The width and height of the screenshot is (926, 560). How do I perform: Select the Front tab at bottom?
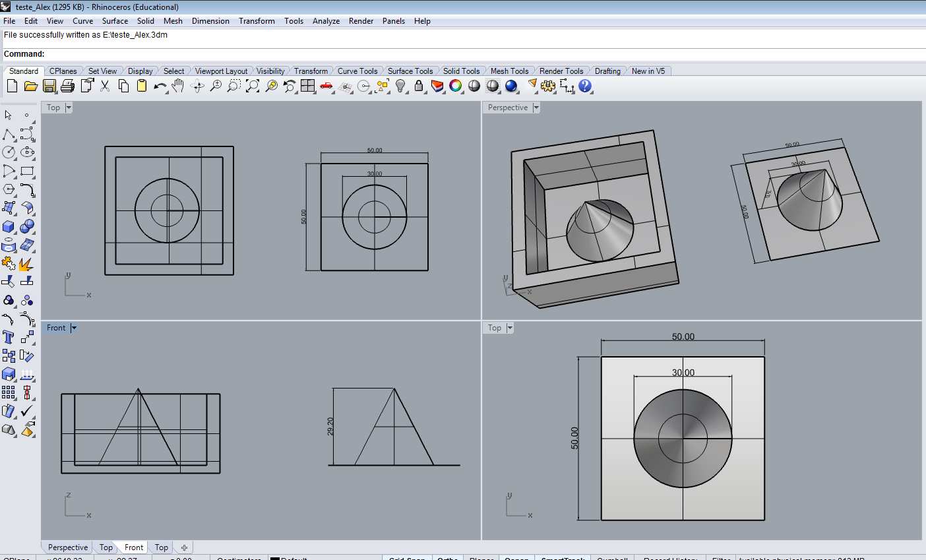click(x=134, y=547)
